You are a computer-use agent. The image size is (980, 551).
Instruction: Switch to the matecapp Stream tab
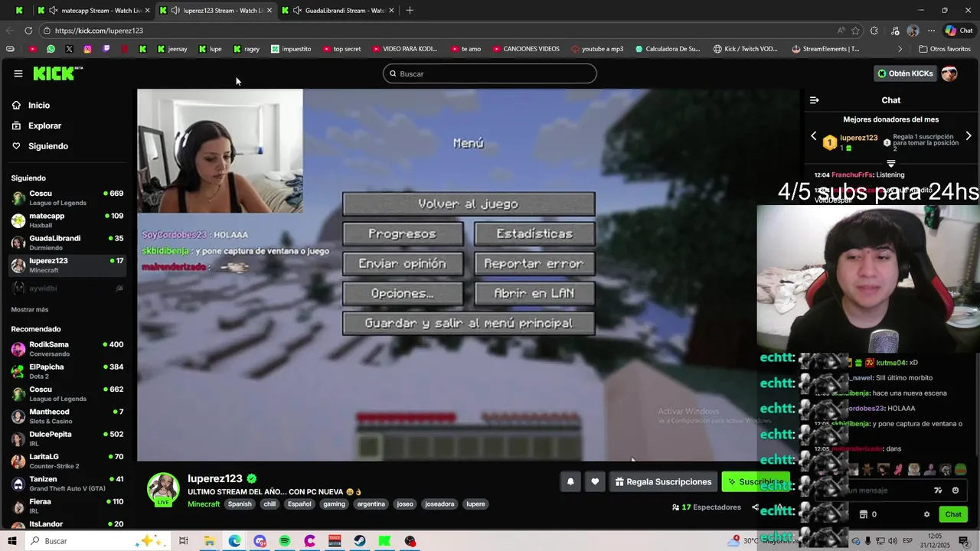click(x=94, y=11)
